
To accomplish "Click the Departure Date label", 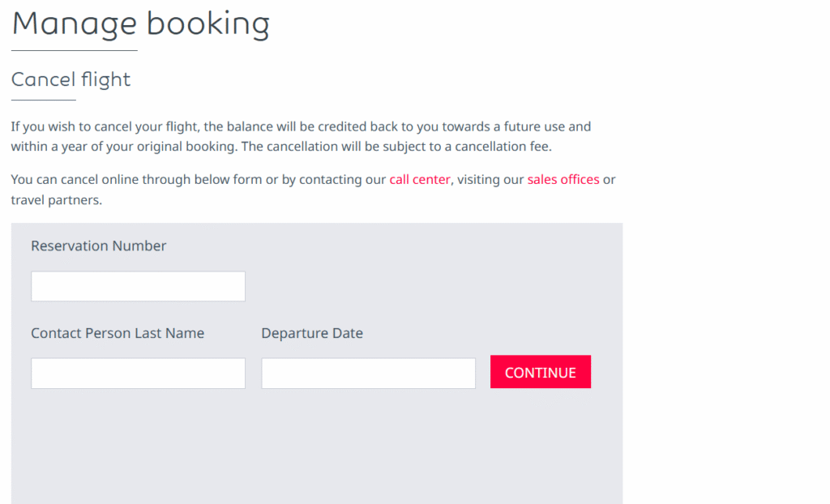I will (312, 333).
